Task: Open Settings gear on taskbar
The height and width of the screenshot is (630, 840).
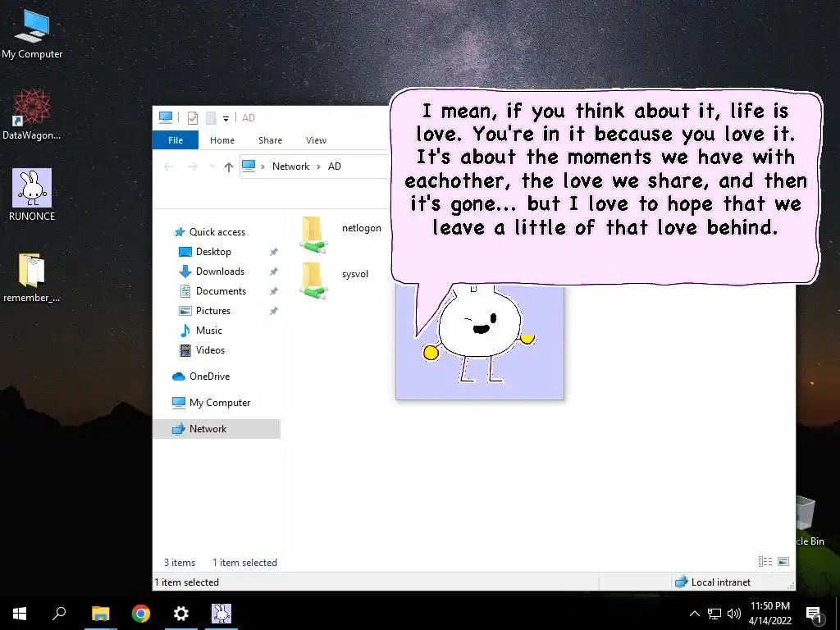Action: [181, 614]
